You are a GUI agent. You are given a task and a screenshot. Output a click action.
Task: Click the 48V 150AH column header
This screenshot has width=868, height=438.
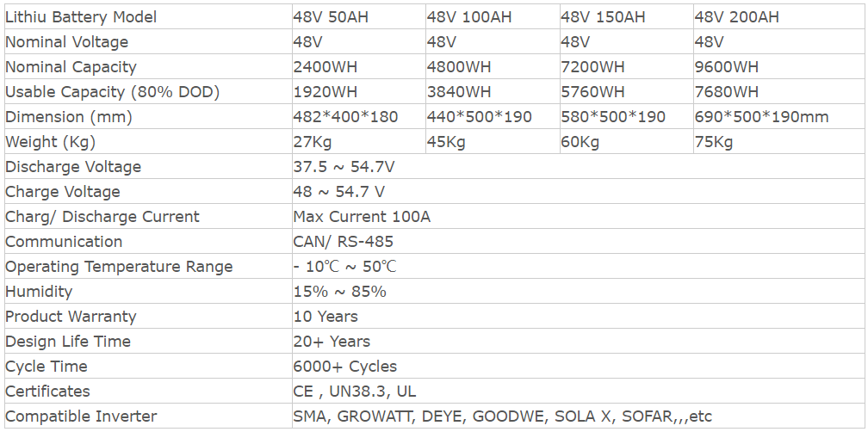[x=627, y=16]
